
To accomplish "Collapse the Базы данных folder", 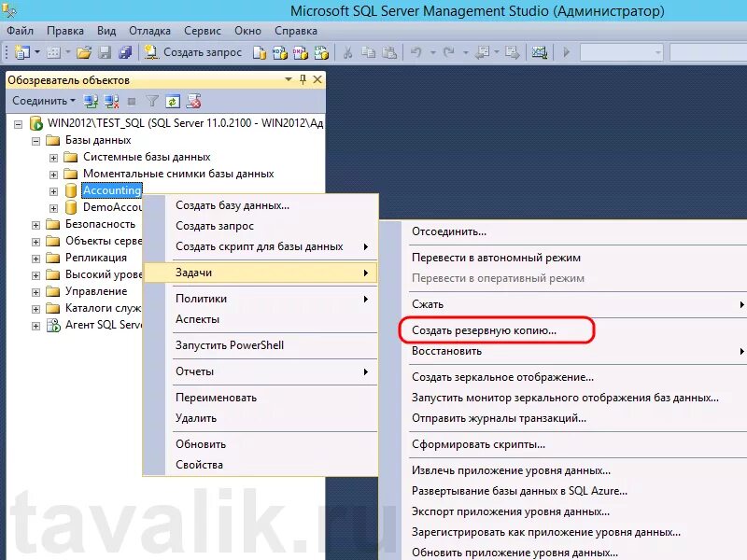I will pos(35,141).
